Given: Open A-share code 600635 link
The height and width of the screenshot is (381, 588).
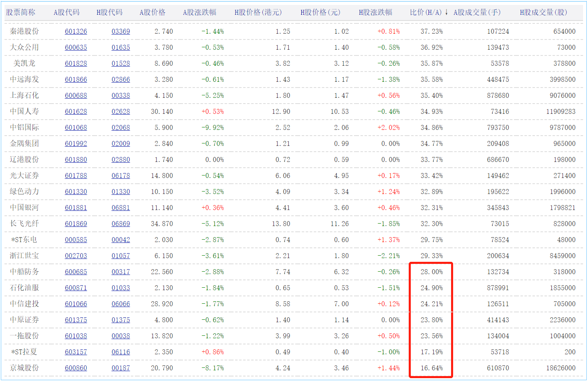Looking at the screenshot, I should coord(76,47).
